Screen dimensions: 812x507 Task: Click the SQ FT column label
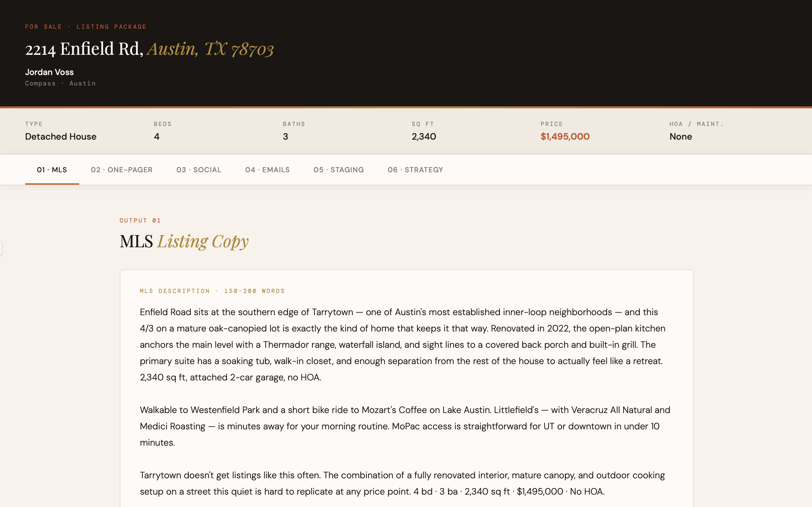[x=423, y=124]
